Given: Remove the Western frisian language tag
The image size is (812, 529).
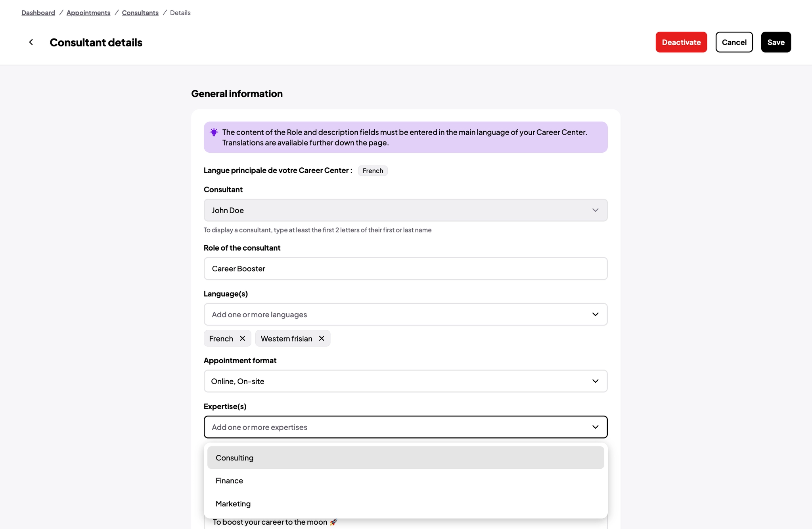Looking at the screenshot, I should pos(322,338).
